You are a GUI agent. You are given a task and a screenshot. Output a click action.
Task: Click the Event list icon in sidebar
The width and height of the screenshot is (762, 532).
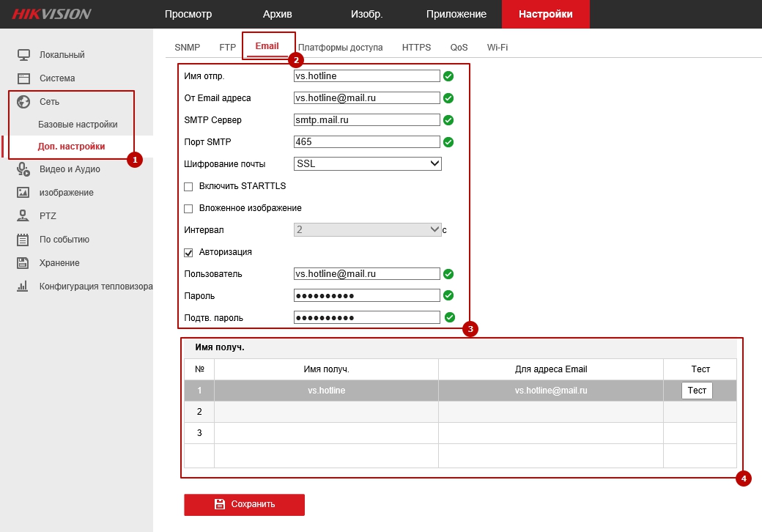(x=23, y=240)
